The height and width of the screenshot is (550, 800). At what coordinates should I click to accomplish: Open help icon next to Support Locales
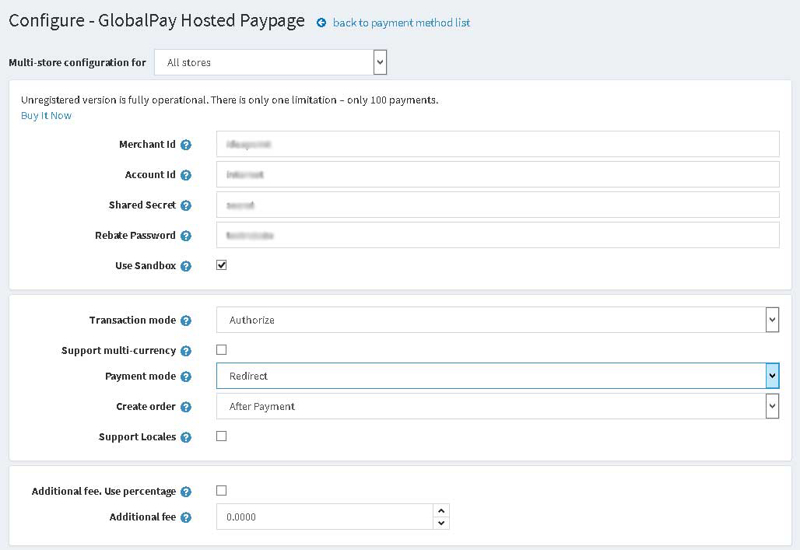tap(186, 437)
